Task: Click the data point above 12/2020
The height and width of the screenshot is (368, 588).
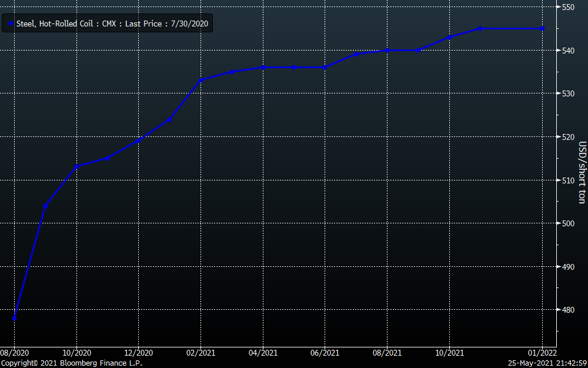Action: pos(139,140)
